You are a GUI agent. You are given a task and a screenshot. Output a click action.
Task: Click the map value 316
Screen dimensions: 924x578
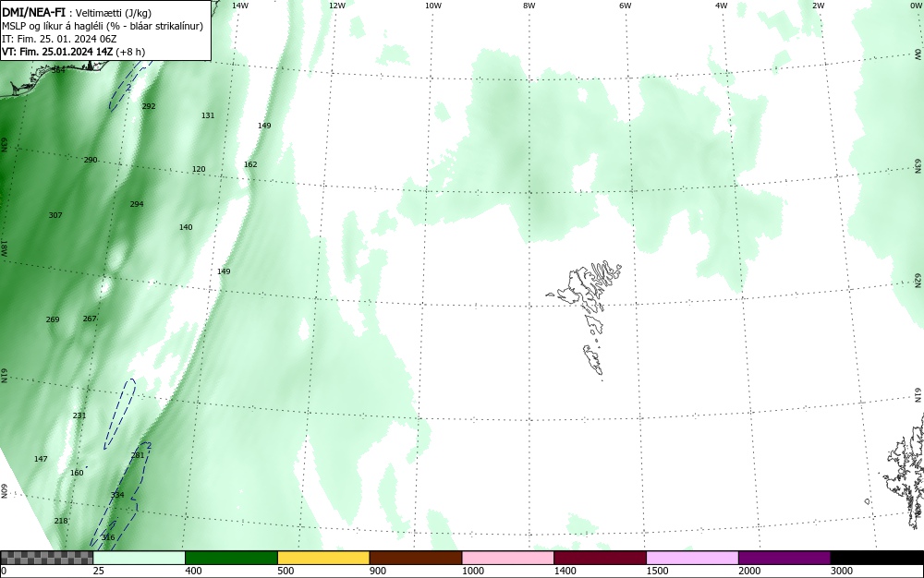pos(108,537)
